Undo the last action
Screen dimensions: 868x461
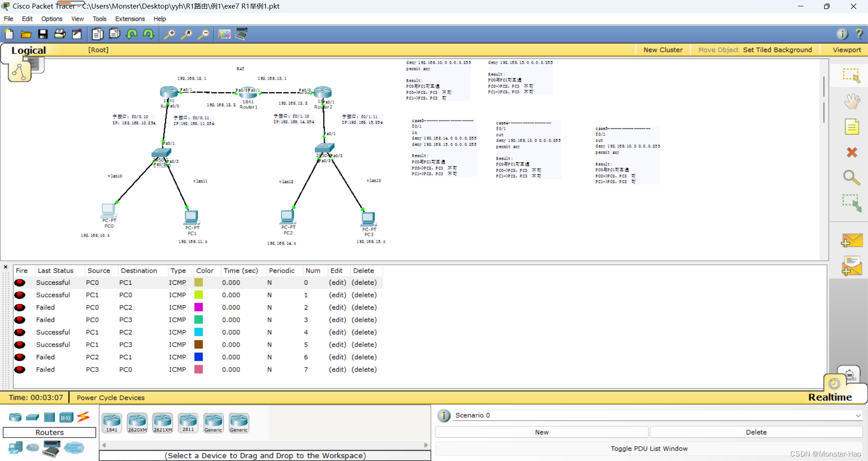coord(132,34)
